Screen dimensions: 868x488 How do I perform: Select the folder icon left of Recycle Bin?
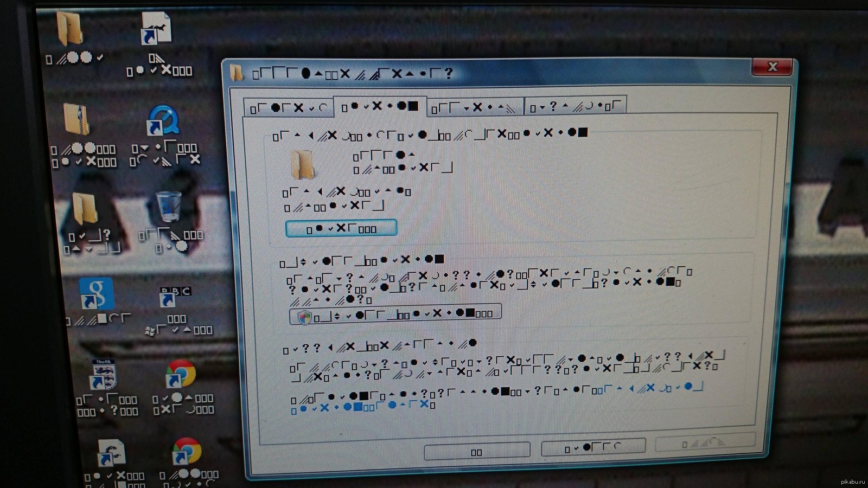[x=85, y=209]
